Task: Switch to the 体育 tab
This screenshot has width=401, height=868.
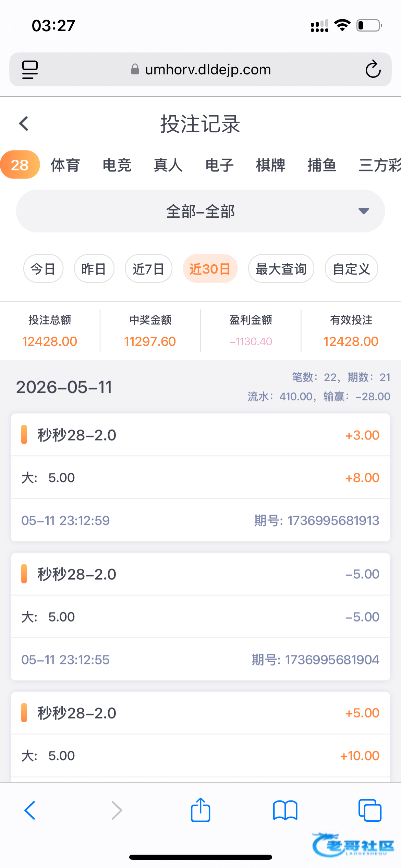Action: [x=65, y=165]
